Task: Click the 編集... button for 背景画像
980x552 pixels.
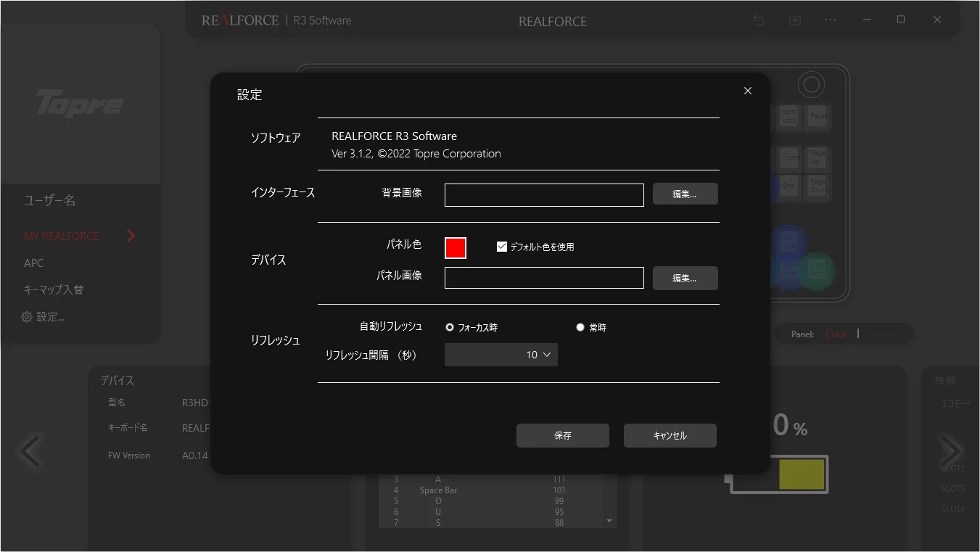Action: [x=685, y=194]
